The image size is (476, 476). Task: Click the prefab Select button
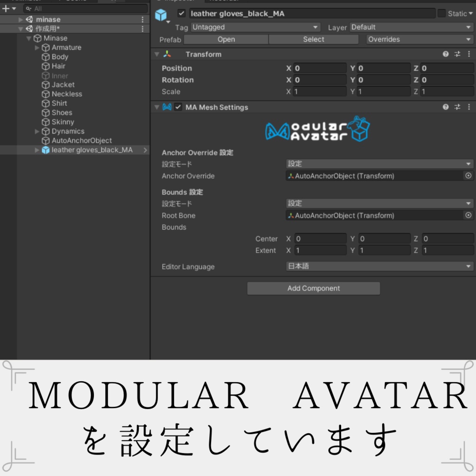tap(314, 40)
